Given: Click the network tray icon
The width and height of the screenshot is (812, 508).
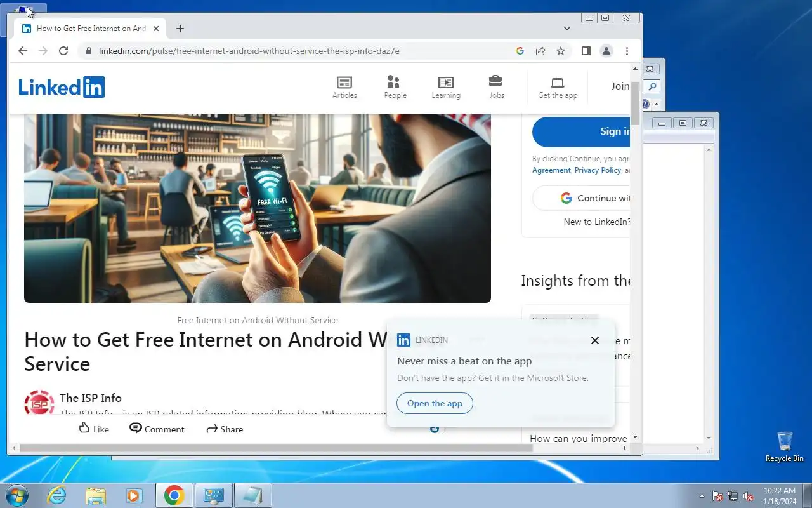Looking at the screenshot, I should tap(733, 496).
